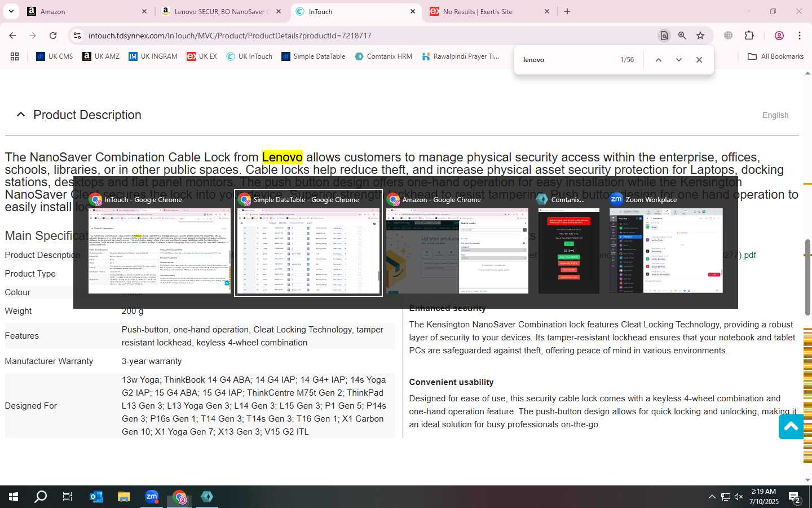Open UK INGRAM bookmark
The image size is (812, 508).
pyautogui.click(x=153, y=56)
